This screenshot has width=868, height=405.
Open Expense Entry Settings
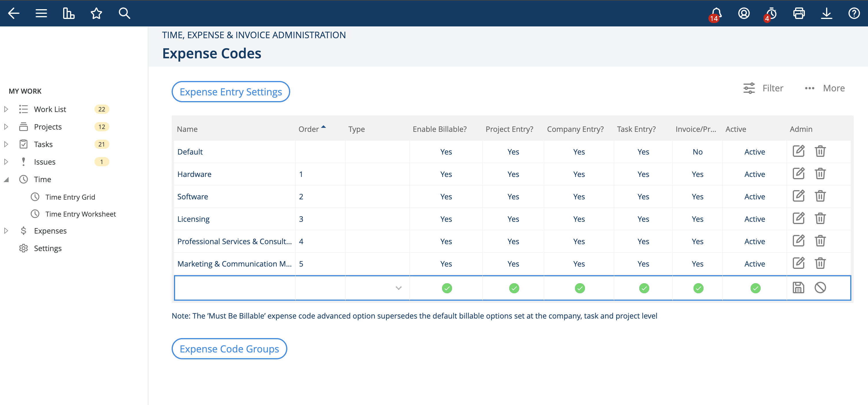point(231,91)
